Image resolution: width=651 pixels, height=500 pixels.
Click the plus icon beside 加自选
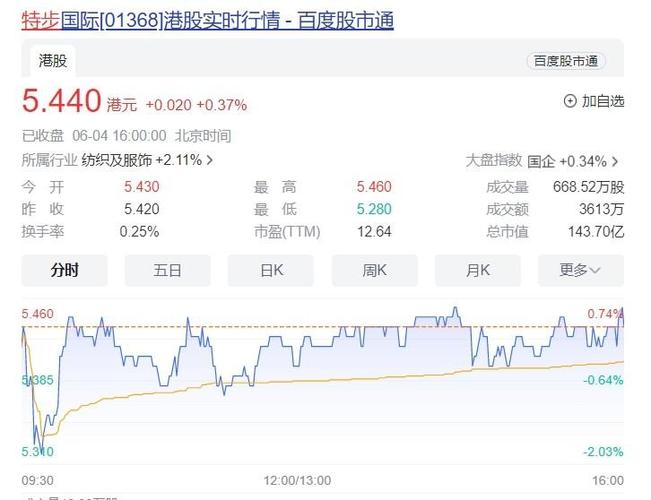570,101
